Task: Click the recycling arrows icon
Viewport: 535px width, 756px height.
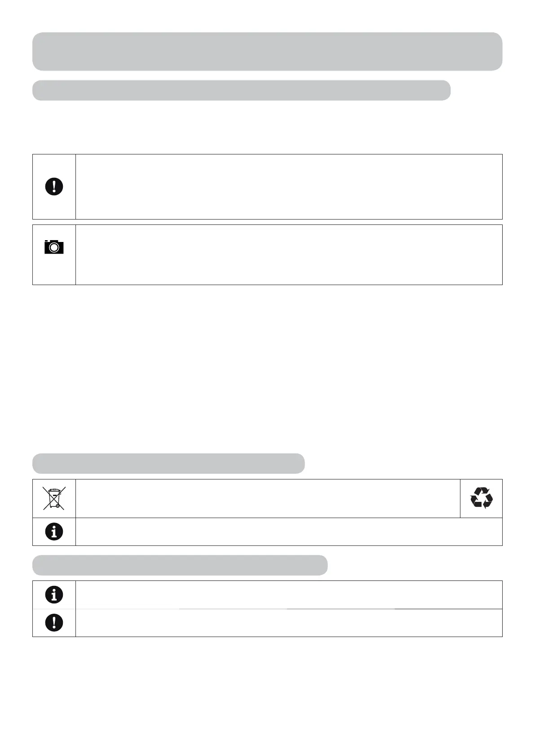Action: [x=481, y=498]
